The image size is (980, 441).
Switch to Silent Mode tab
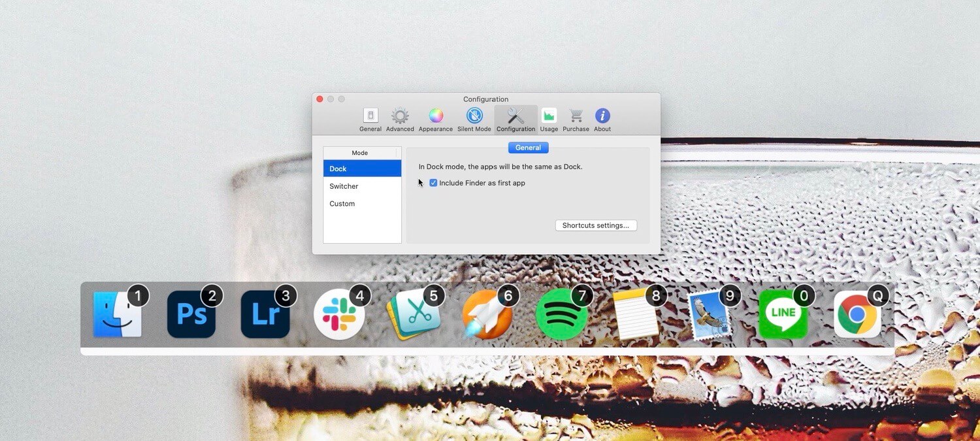[x=474, y=120]
